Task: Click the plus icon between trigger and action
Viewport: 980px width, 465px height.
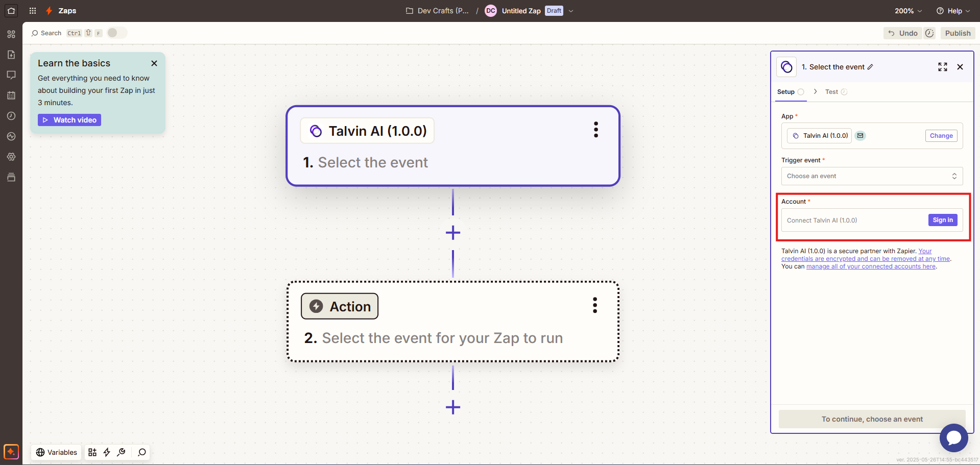Action: [453, 233]
